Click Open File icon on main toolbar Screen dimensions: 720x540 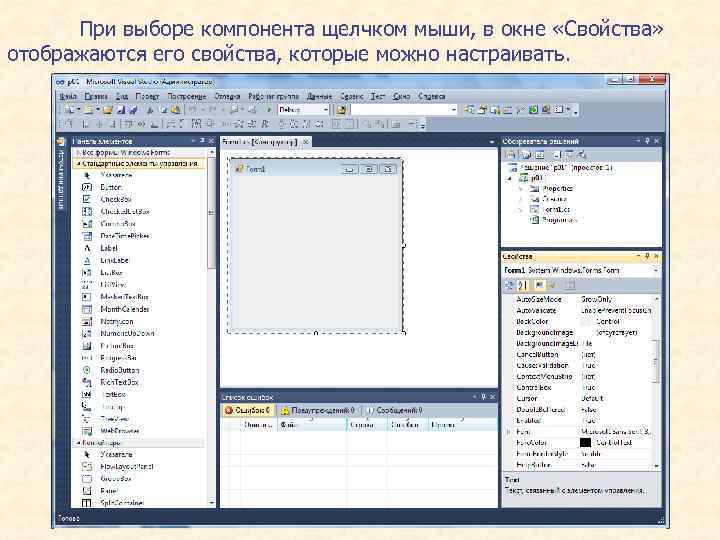click(x=107, y=110)
